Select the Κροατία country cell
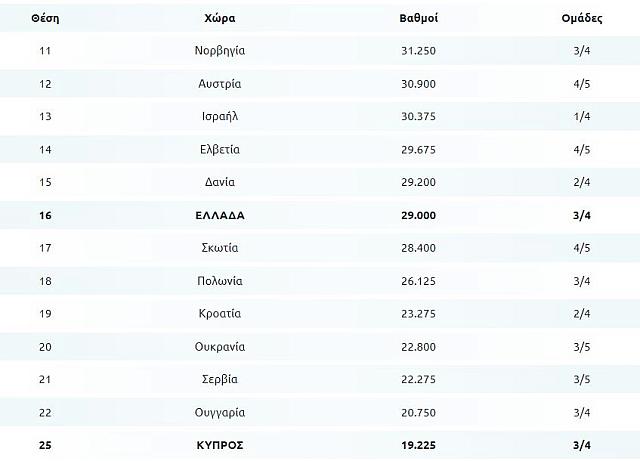Image resolution: width=640 pixels, height=461 pixels. (x=221, y=313)
